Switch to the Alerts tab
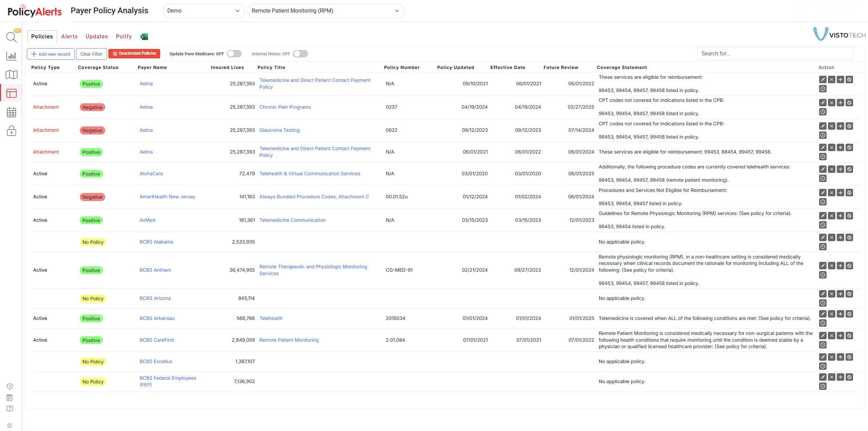This screenshot has width=868, height=431. (x=69, y=36)
